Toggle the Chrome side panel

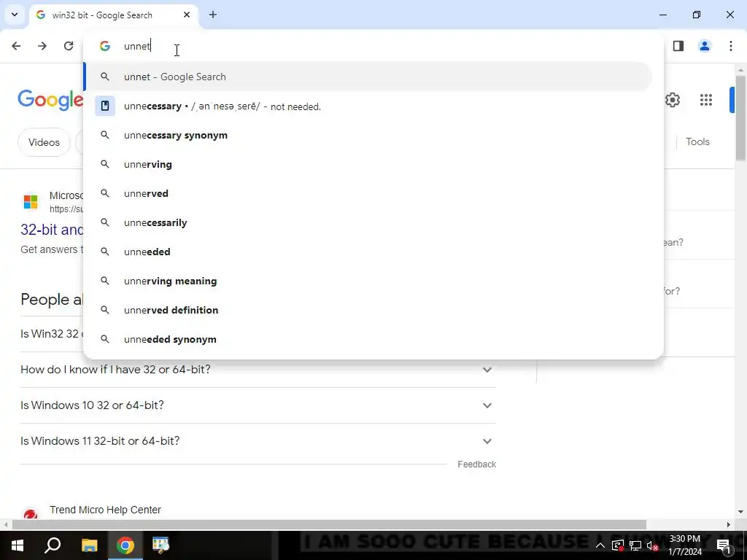(678, 46)
